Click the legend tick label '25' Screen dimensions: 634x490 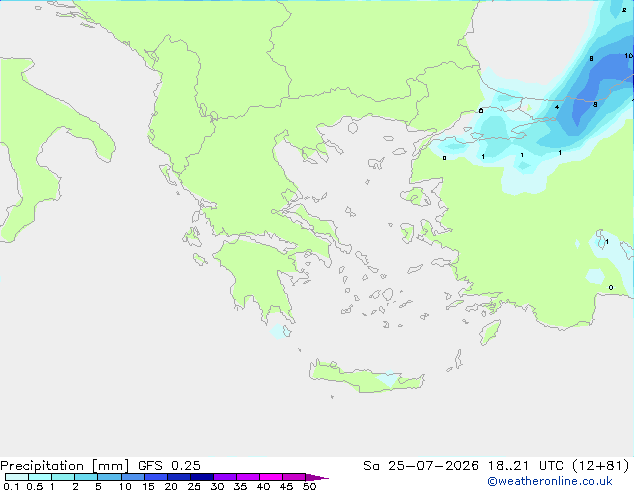pyautogui.click(x=194, y=486)
